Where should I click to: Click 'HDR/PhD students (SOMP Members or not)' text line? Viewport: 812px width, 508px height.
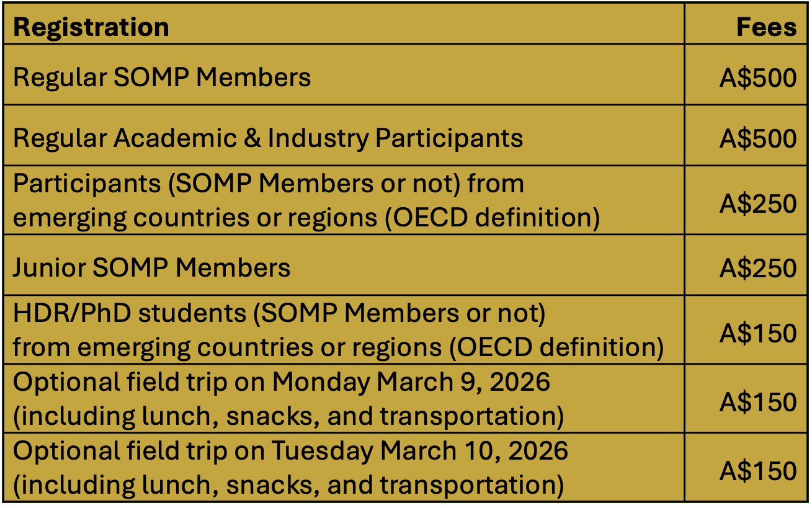pyautogui.click(x=279, y=313)
